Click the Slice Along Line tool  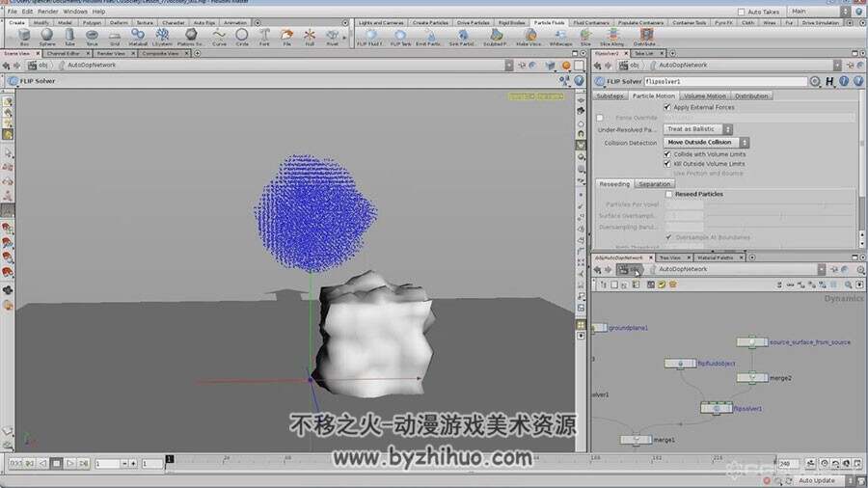611,37
